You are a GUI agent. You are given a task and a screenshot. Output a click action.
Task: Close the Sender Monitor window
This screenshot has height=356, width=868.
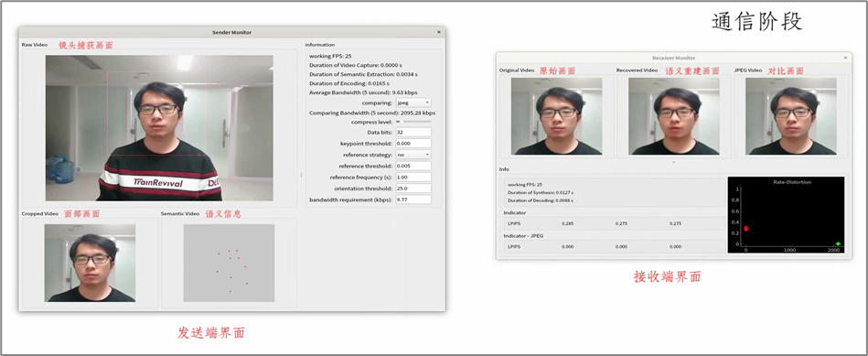pyautogui.click(x=438, y=33)
